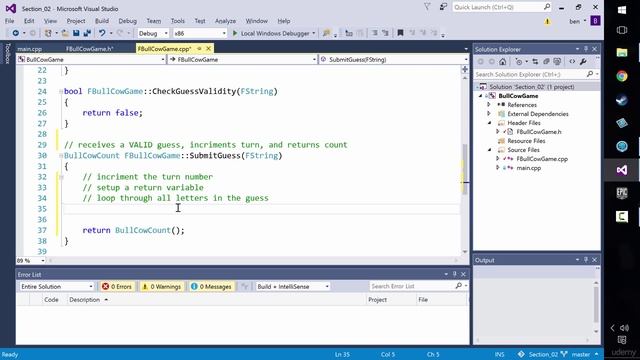
Task: Click the File Explorer icon in the taskbar
Action: pyautogui.click(x=622, y=52)
